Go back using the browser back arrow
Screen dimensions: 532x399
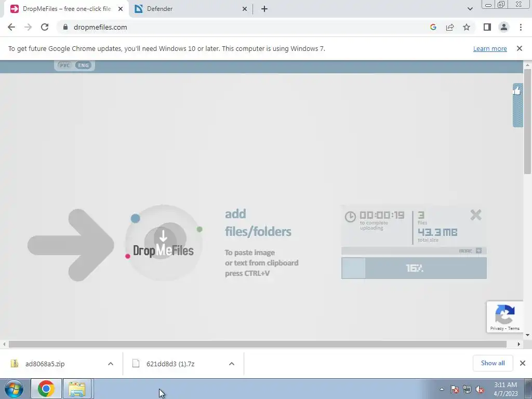pyautogui.click(x=11, y=27)
